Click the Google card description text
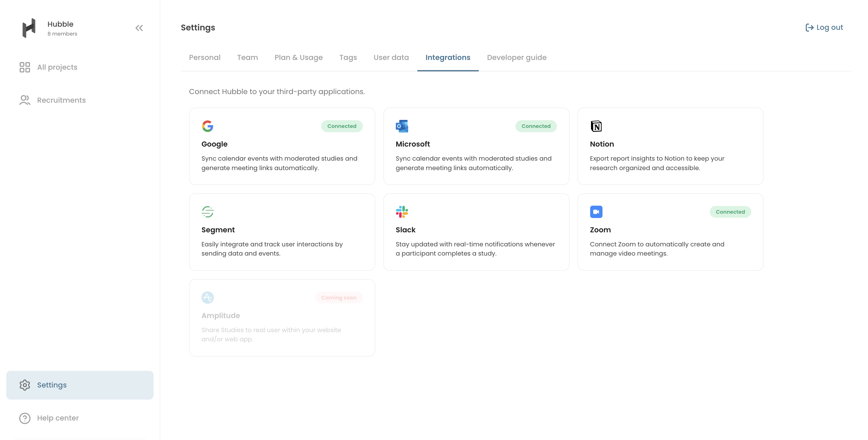This screenshot has height=440, width=868. pos(279,163)
